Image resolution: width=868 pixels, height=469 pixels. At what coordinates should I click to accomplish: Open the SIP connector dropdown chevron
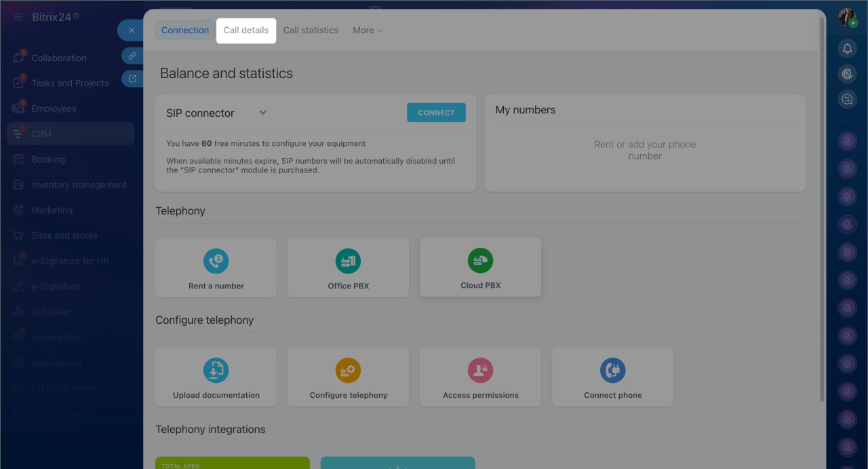click(263, 113)
